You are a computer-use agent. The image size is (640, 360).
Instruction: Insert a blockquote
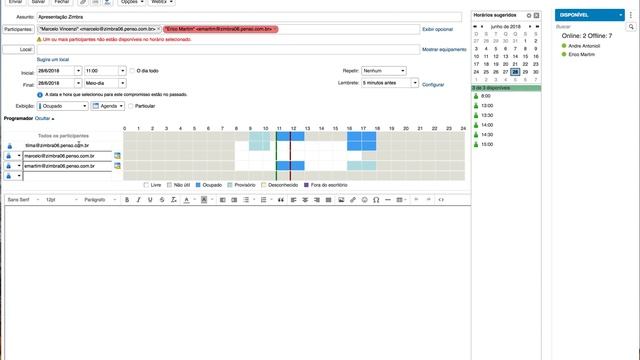coord(281,200)
